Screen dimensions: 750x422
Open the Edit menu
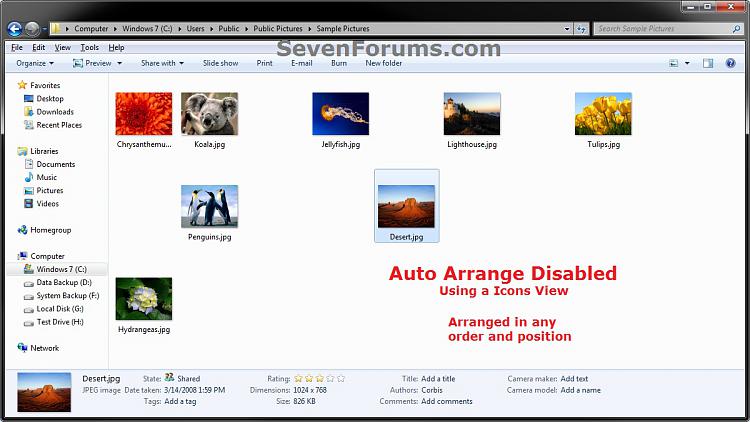(39, 47)
